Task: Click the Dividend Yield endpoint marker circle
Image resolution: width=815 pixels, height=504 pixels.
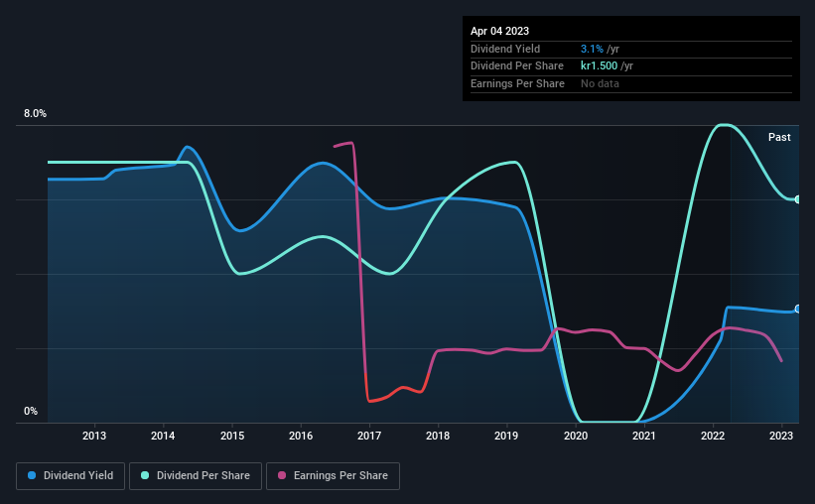Action: [x=798, y=309]
